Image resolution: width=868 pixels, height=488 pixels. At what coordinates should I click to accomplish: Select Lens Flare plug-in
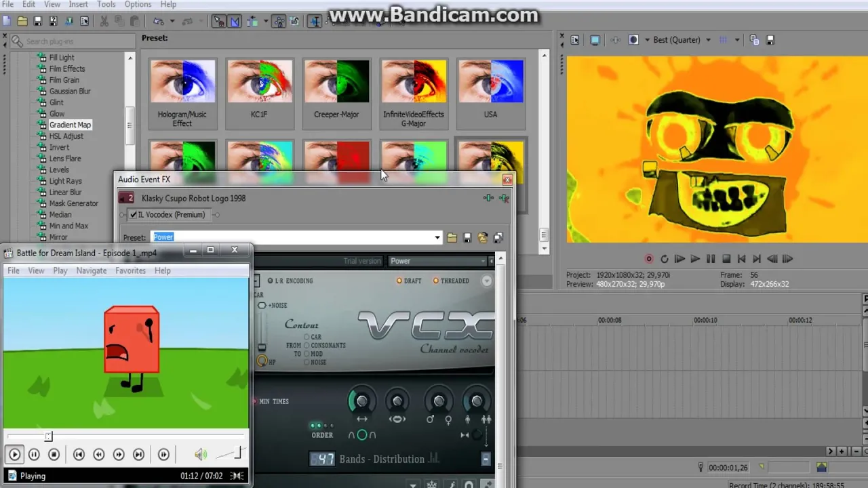[65, 159]
